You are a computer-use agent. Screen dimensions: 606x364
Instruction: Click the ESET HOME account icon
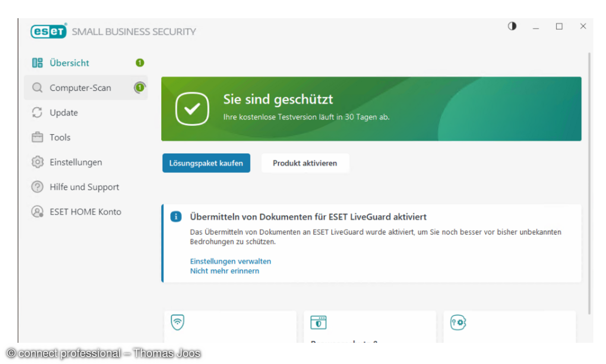(x=37, y=212)
